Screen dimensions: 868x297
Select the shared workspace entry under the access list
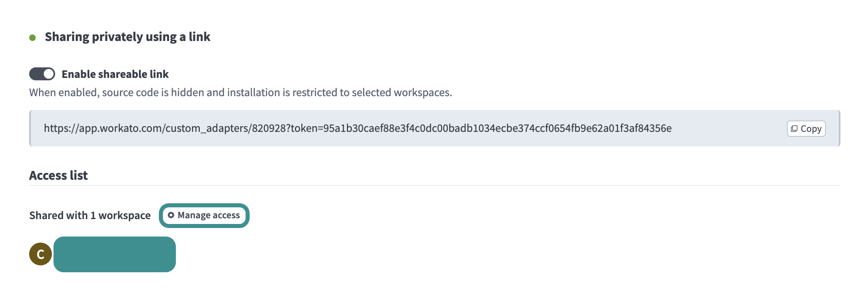click(x=115, y=254)
